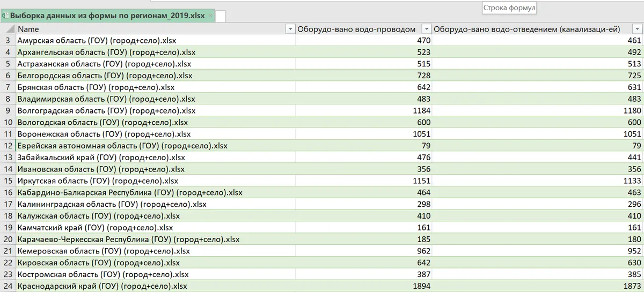Select the Краснодарский край file name cell
Viewport: 644px width, 292px height.
(x=156, y=286)
